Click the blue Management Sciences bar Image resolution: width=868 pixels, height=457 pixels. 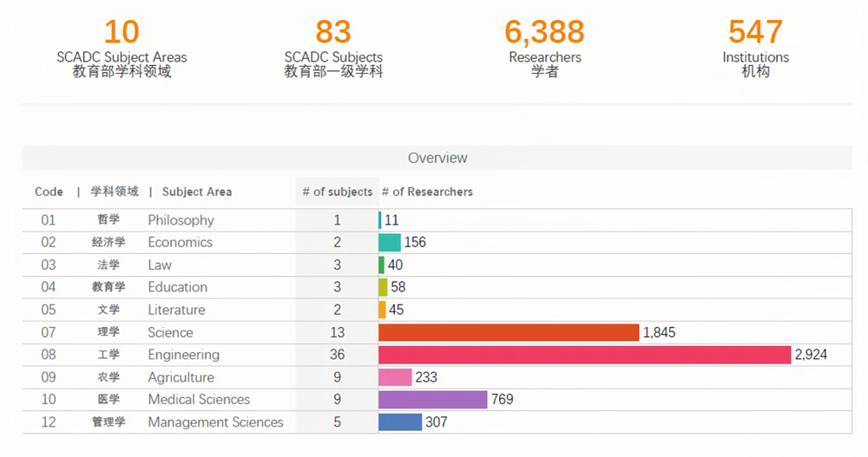coord(400,422)
